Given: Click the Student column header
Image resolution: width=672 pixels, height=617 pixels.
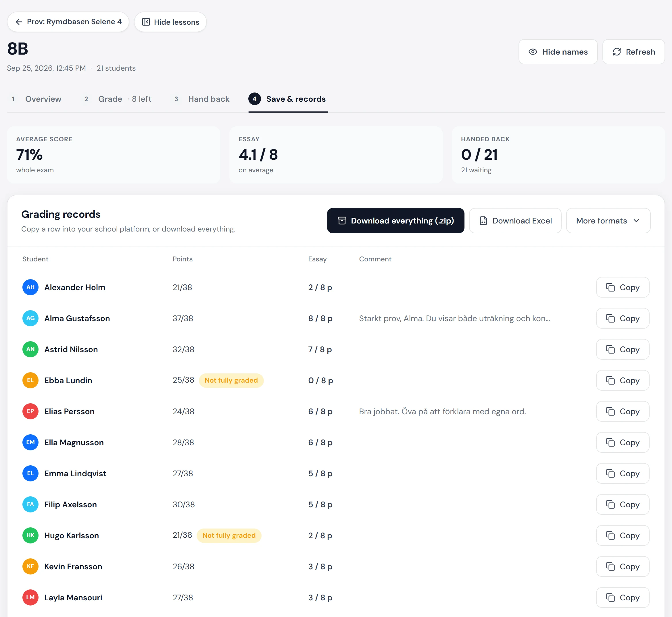Looking at the screenshot, I should tap(35, 259).
